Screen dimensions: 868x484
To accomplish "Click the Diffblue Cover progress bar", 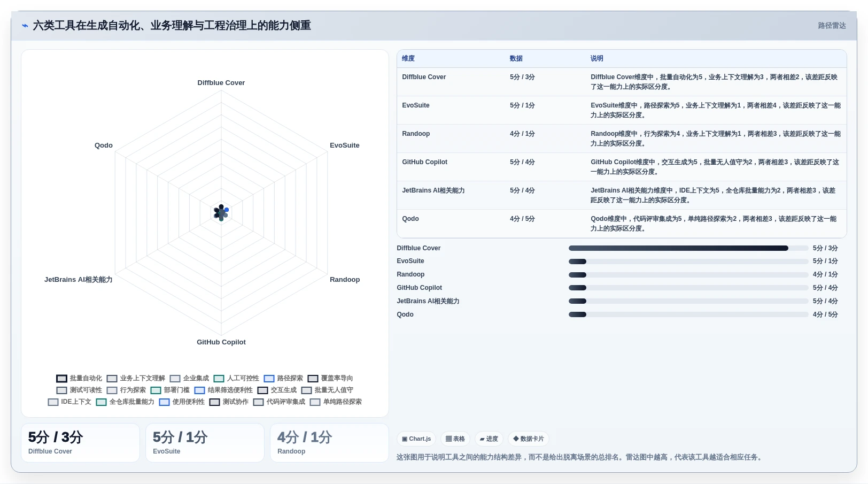I will click(x=688, y=248).
